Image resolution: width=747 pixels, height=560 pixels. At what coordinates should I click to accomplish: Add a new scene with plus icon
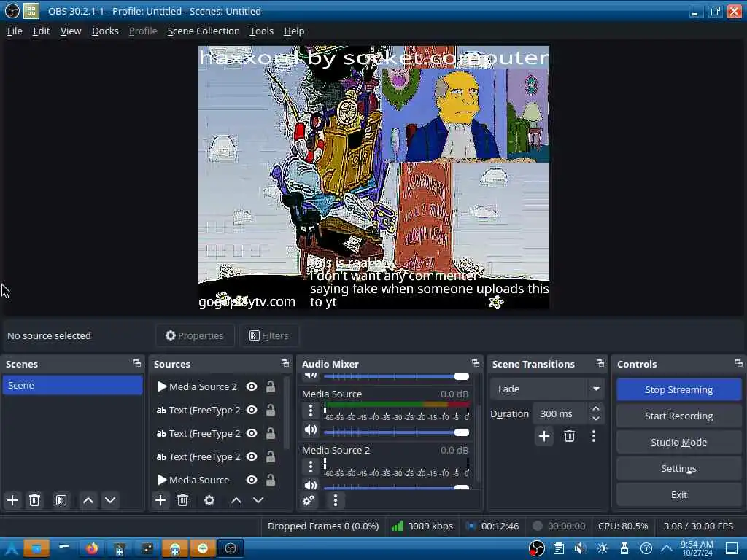tap(12, 500)
